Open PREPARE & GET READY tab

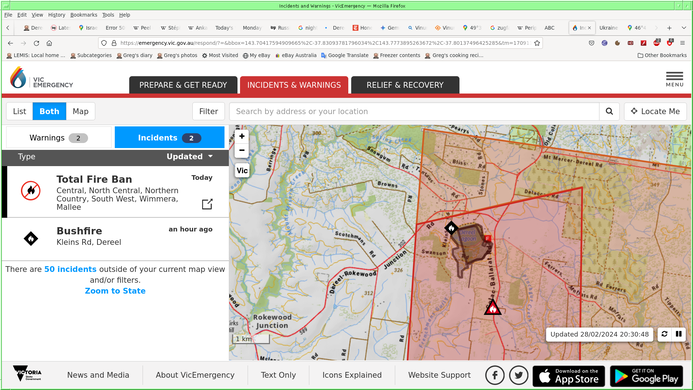coord(183,85)
